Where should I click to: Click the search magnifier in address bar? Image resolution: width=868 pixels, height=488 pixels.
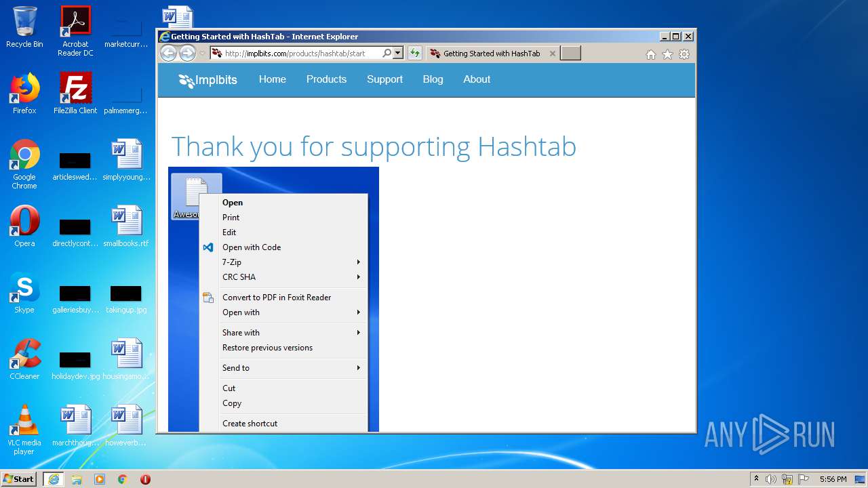[387, 53]
